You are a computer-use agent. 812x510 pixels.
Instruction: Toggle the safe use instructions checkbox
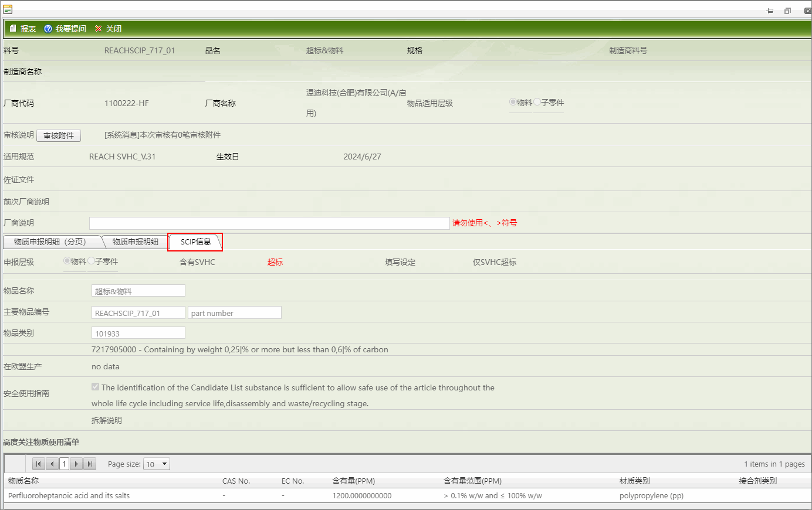(x=95, y=387)
